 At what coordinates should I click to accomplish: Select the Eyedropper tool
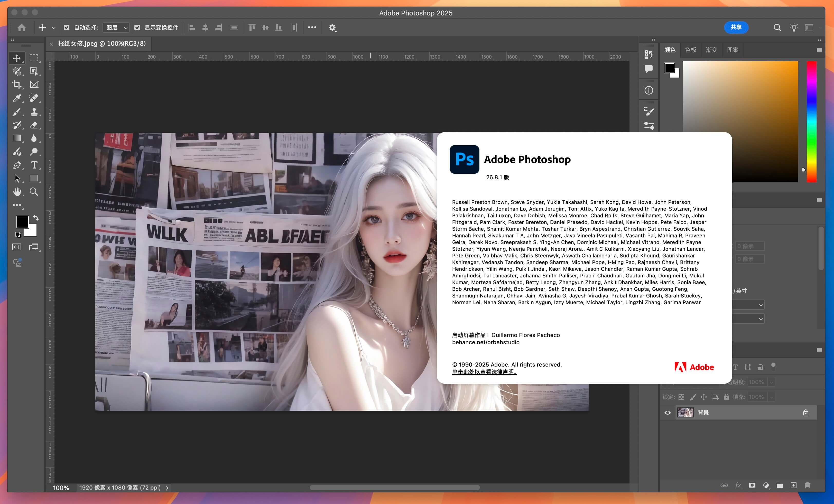(17, 98)
